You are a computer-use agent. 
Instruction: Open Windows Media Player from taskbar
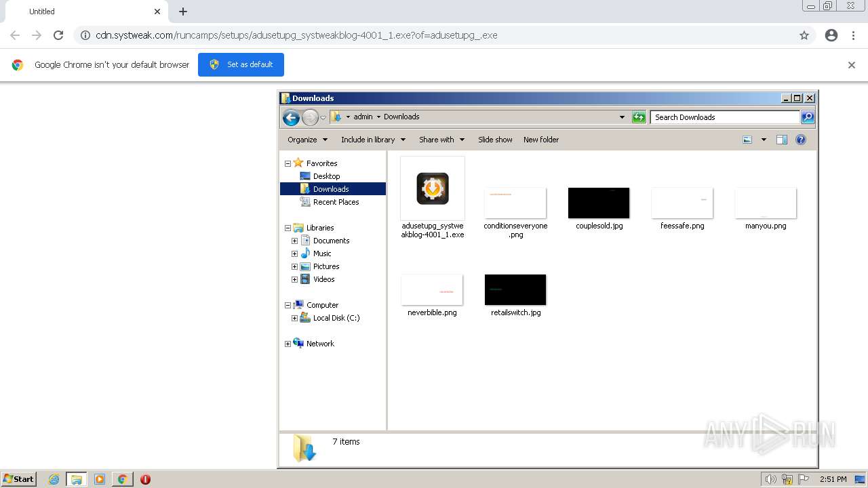tap(100, 479)
